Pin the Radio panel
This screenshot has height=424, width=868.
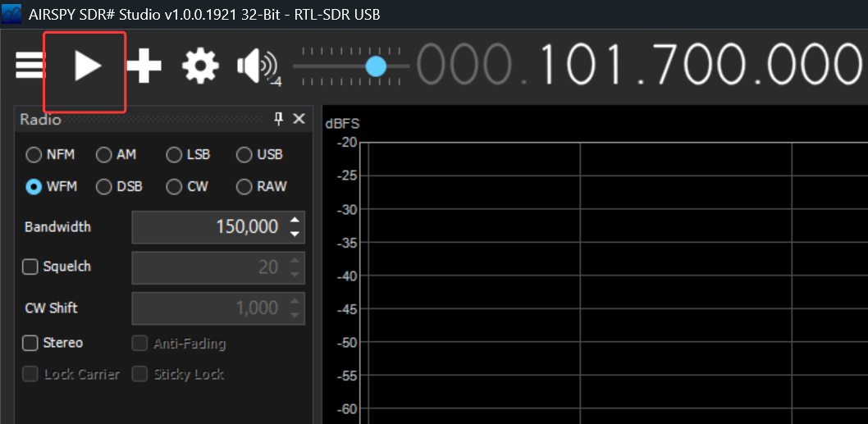pyautogui.click(x=278, y=119)
